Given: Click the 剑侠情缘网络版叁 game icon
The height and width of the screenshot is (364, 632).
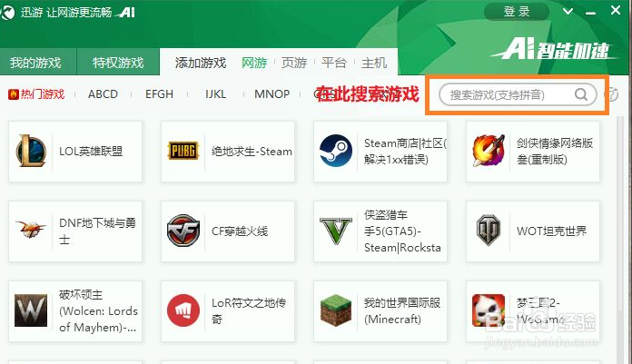Looking at the screenshot, I should pyautogui.click(x=489, y=151).
